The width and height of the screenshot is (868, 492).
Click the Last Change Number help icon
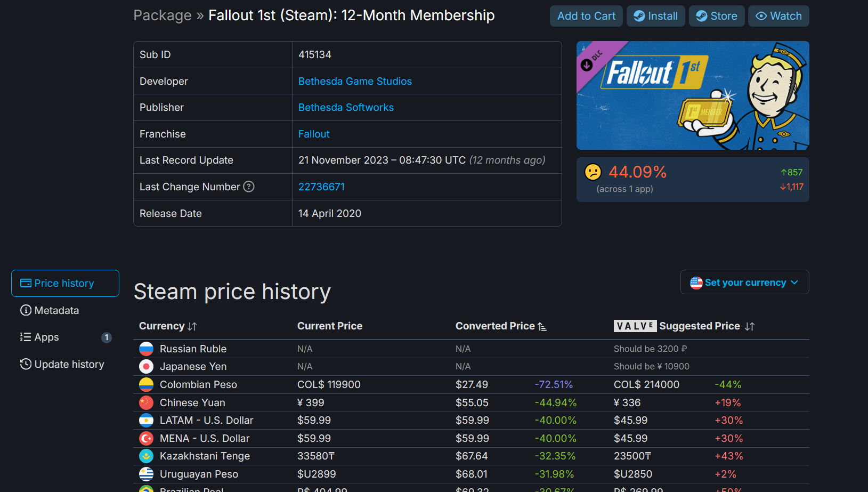click(x=249, y=187)
